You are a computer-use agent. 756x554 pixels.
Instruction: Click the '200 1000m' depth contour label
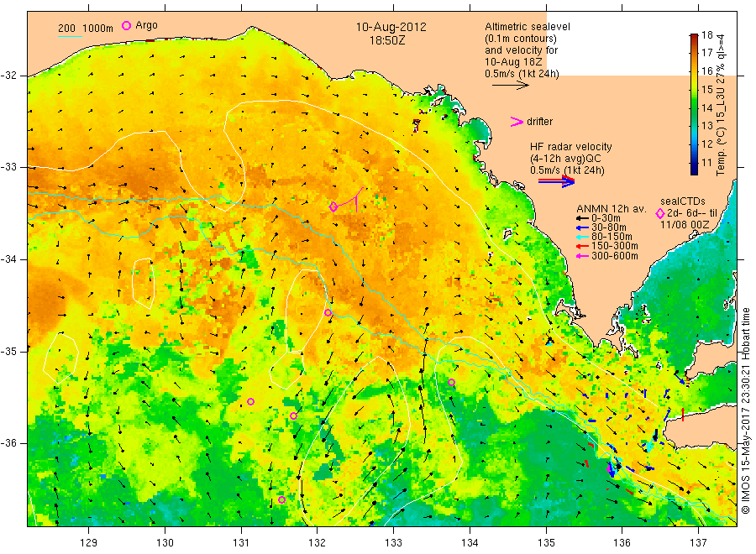point(86,28)
